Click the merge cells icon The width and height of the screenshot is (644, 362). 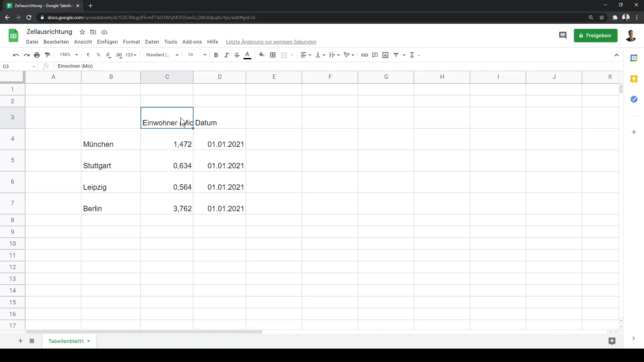284,55
